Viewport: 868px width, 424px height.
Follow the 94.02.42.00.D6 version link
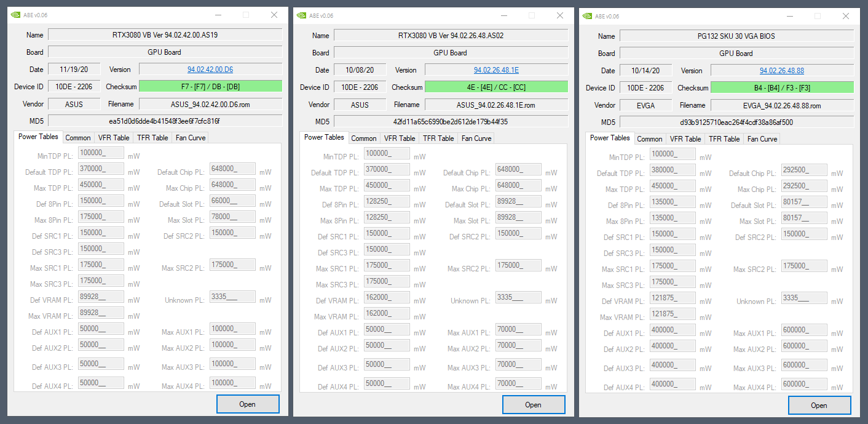point(210,70)
